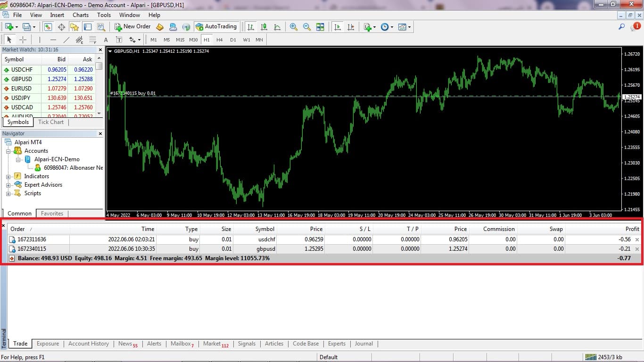
Task: Select the Cursor arrow tool
Action: [x=9, y=40]
